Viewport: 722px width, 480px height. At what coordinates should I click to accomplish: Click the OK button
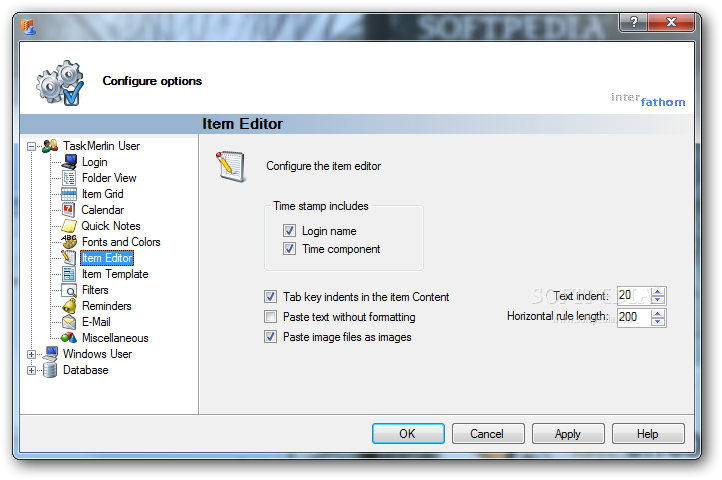408,434
